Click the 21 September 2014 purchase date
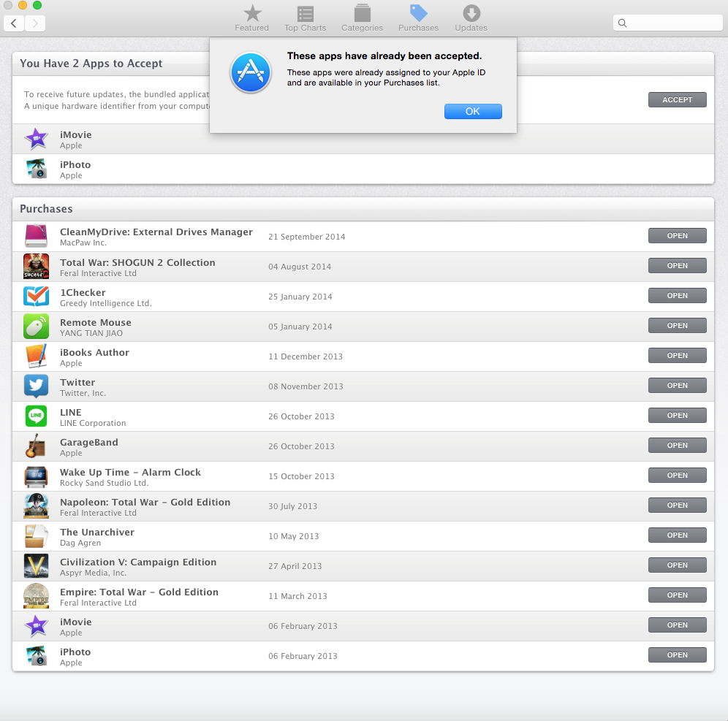 click(x=306, y=237)
